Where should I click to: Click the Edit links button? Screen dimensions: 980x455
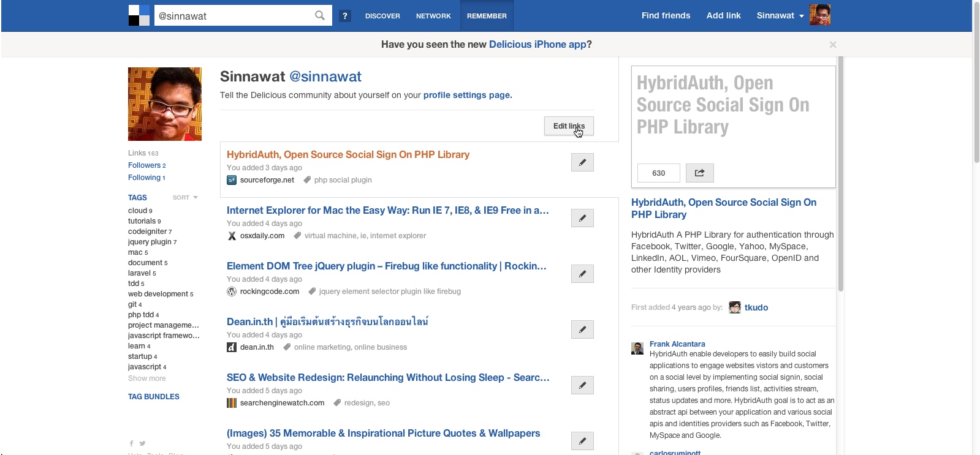(569, 126)
